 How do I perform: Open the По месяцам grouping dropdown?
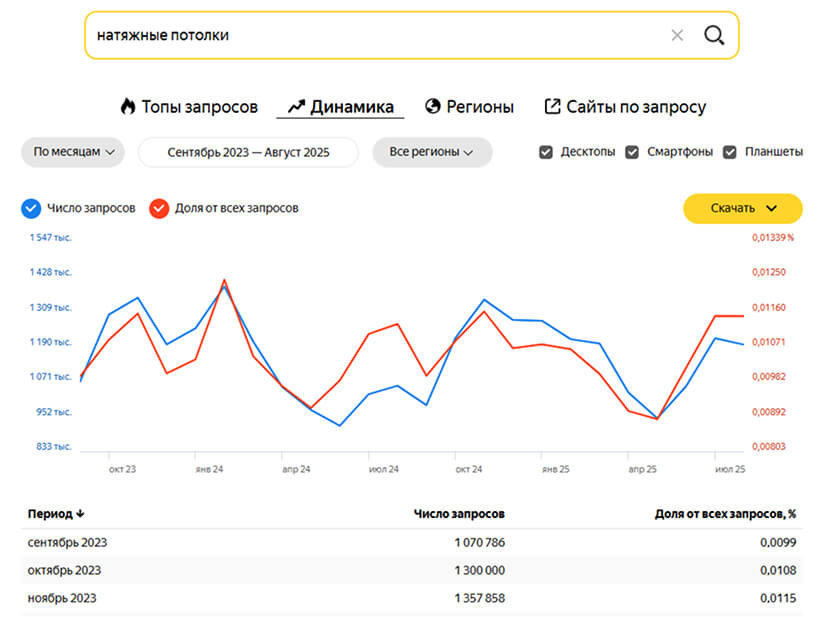[x=73, y=152]
